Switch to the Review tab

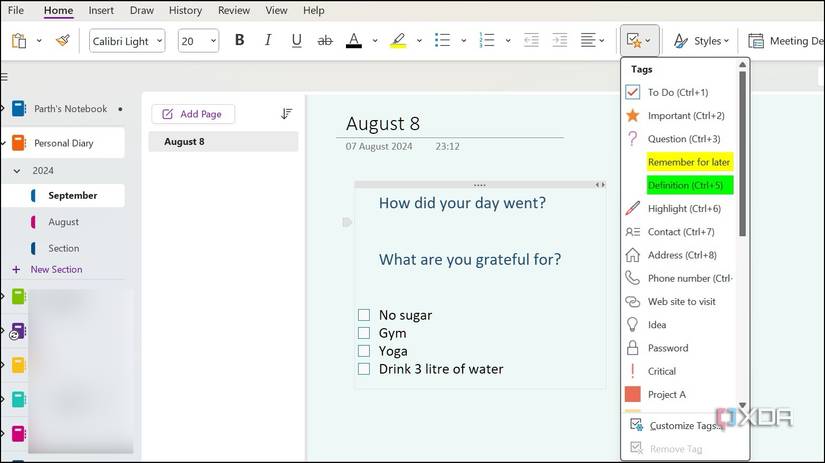(x=234, y=10)
